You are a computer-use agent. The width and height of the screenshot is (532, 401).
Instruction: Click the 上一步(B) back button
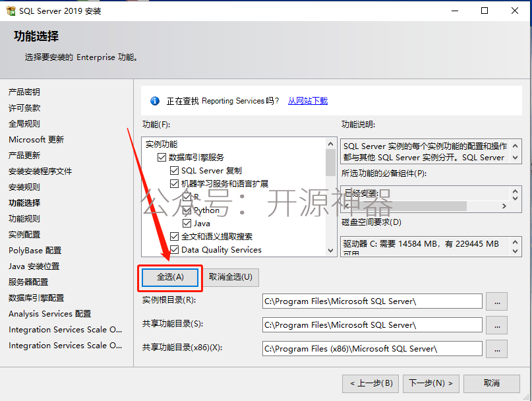370,383
